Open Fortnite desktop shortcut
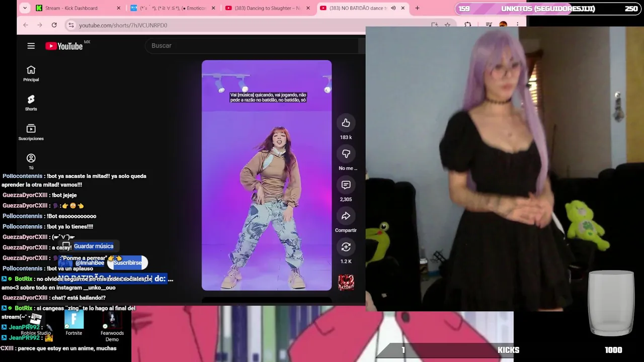The height and width of the screenshot is (362, 644). click(74, 323)
